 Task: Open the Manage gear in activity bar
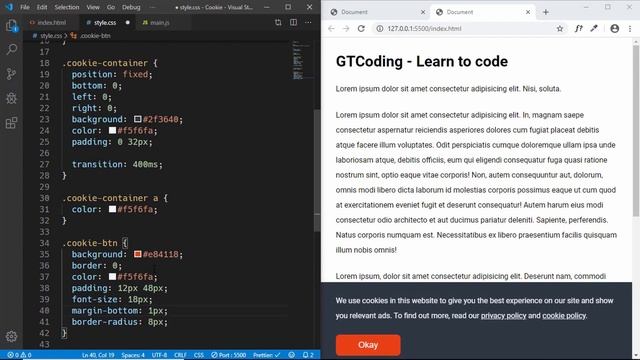pyautogui.click(x=11, y=336)
